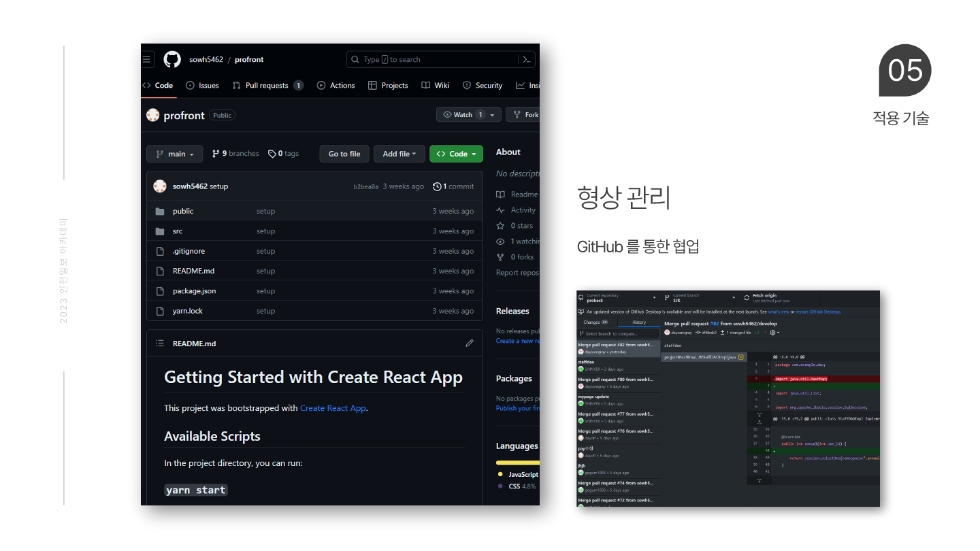Open the Actions tab
The width and height of the screenshot is (980, 551).
click(x=336, y=86)
